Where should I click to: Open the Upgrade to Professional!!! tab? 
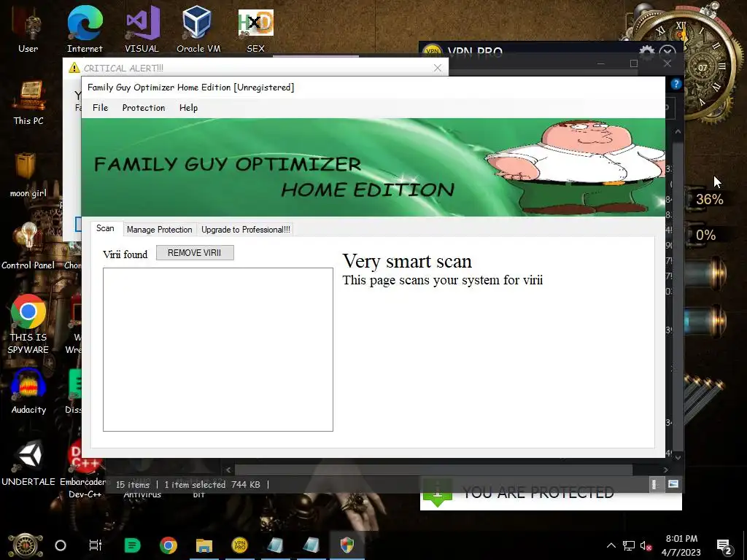pyautogui.click(x=245, y=230)
